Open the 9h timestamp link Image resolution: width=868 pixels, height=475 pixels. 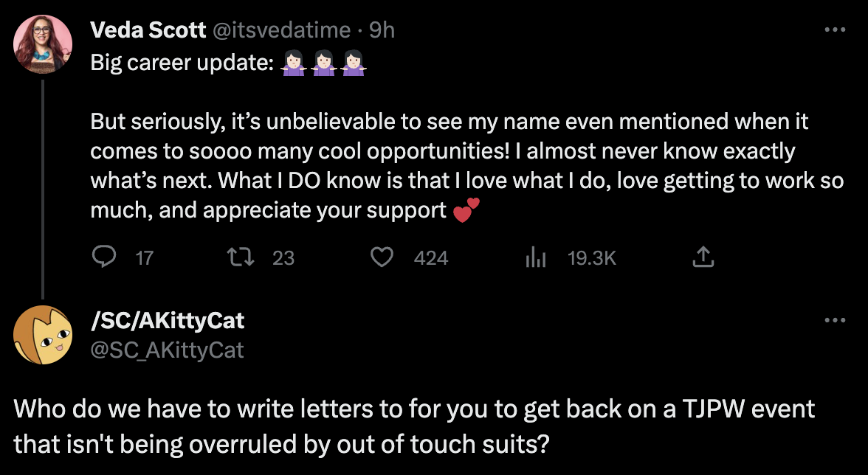pyautogui.click(x=382, y=30)
